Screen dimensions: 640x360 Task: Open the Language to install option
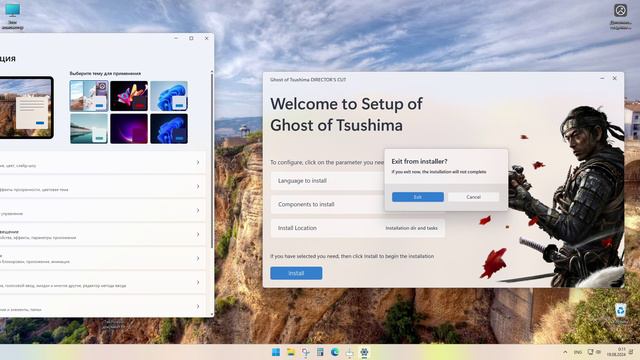coord(327,181)
